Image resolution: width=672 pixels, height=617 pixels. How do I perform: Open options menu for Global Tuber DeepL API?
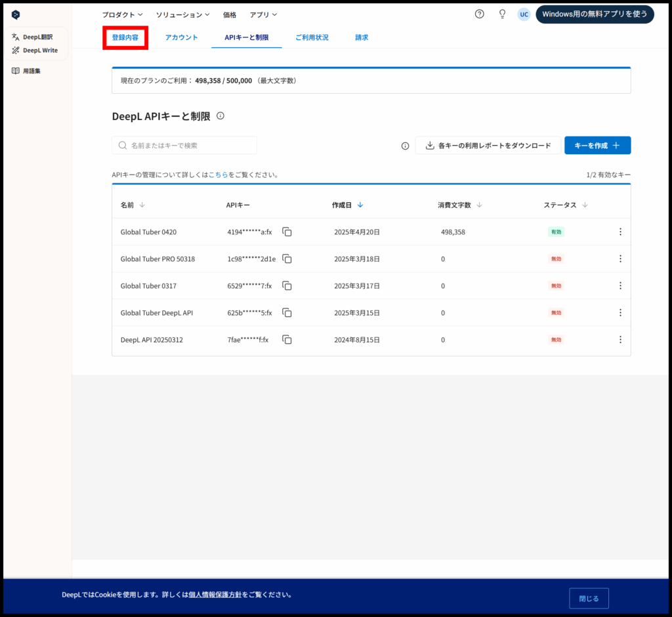(x=620, y=313)
